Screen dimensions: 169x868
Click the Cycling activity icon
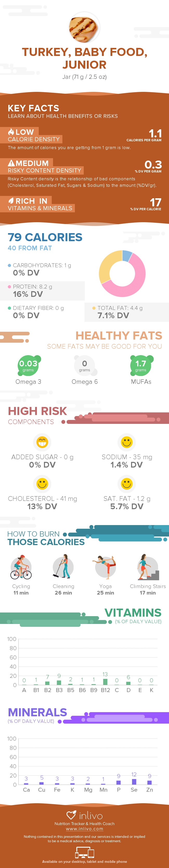[x=21, y=567]
